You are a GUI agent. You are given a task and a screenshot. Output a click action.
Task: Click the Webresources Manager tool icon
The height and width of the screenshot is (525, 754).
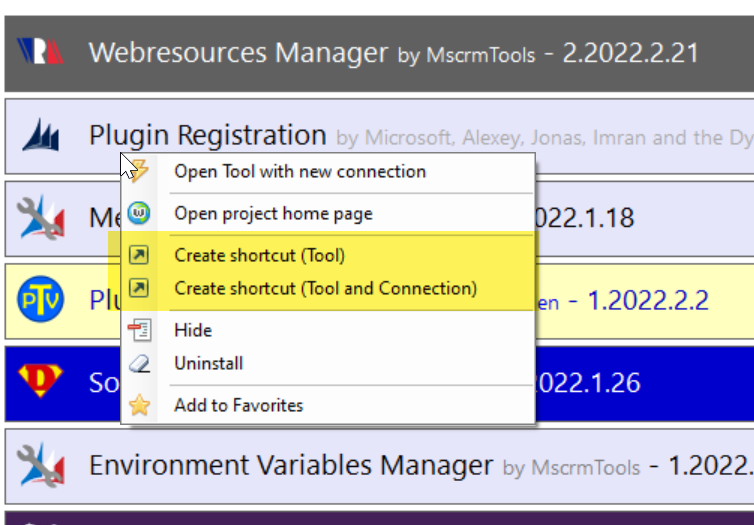click(41, 52)
